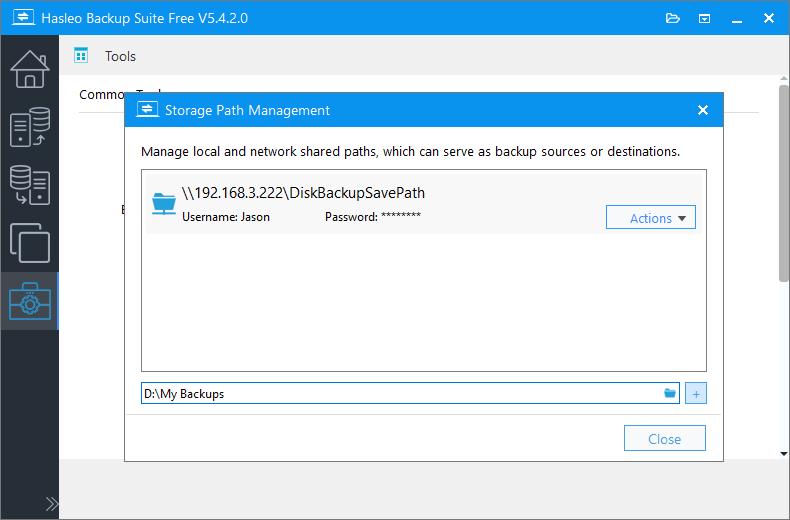The height and width of the screenshot is (520, 790).
Task: Click the scrollbar down arrow
Action: coord(783,454)
